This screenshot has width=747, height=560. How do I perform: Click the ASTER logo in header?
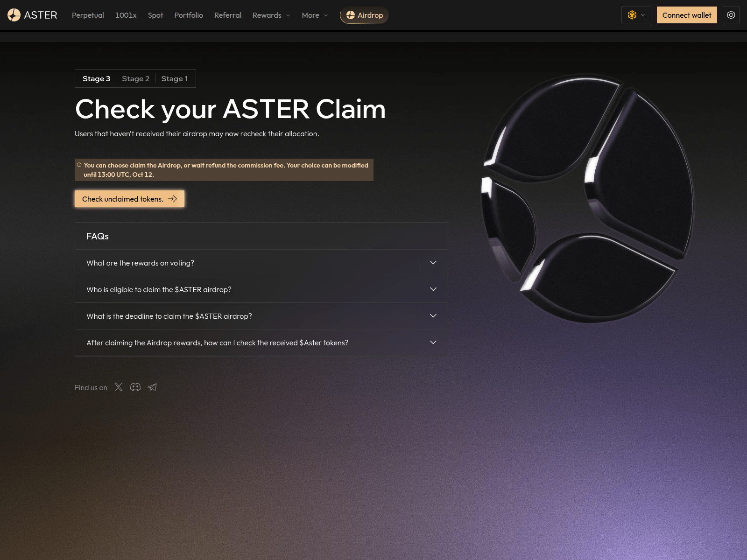[32, 15]
